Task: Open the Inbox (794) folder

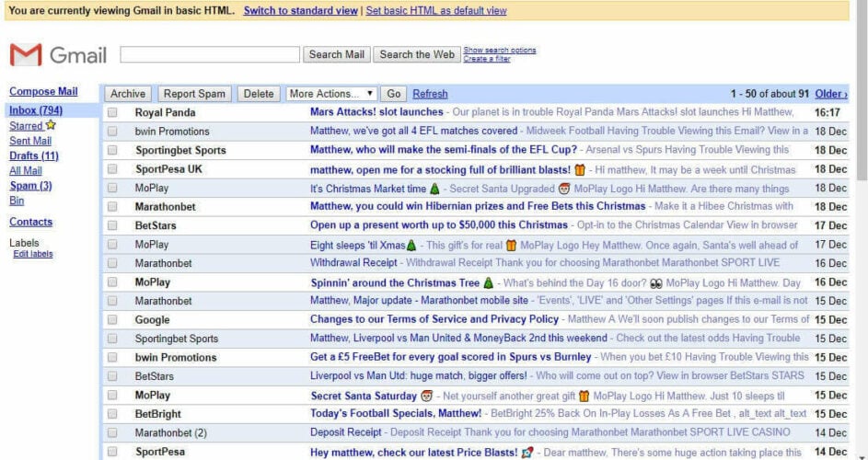Action: [x=36, y=110]
